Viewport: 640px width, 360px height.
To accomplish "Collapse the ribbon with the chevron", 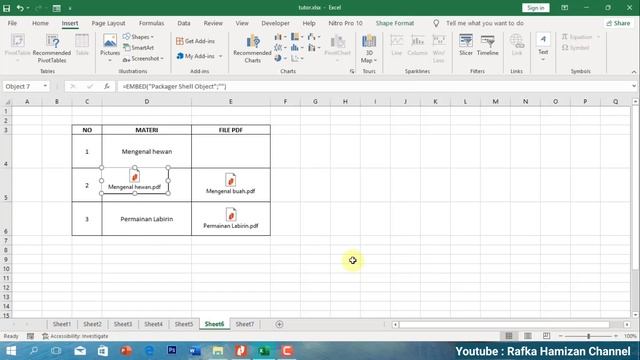I will (634, 72).
